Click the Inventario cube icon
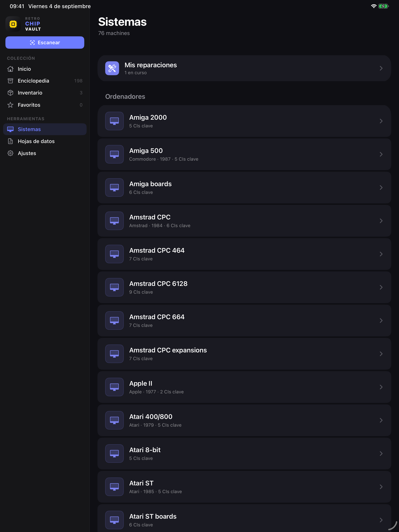 click(10, 93)
